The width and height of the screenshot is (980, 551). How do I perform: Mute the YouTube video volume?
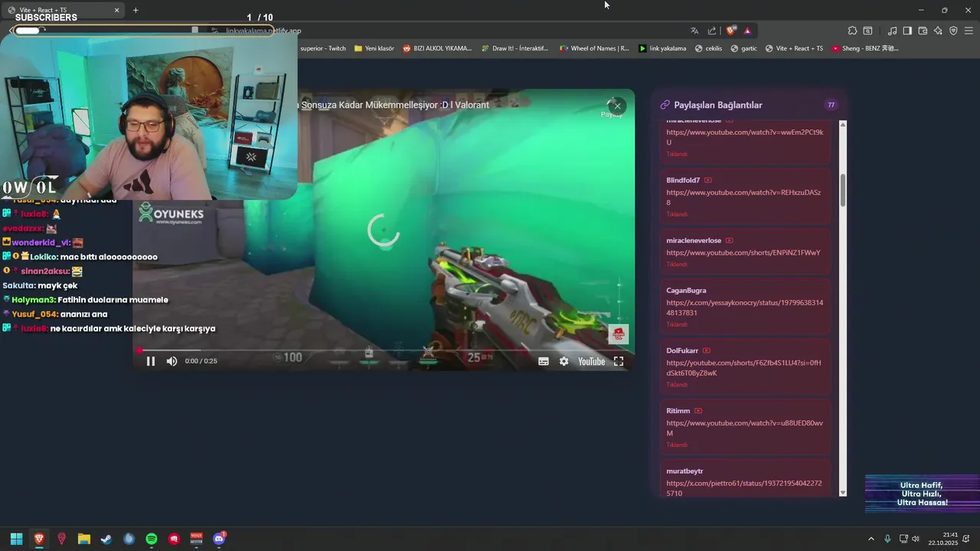171,361
